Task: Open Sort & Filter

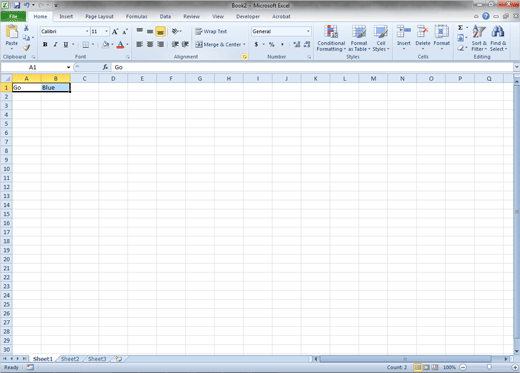Action: click(x=479, y=38)
